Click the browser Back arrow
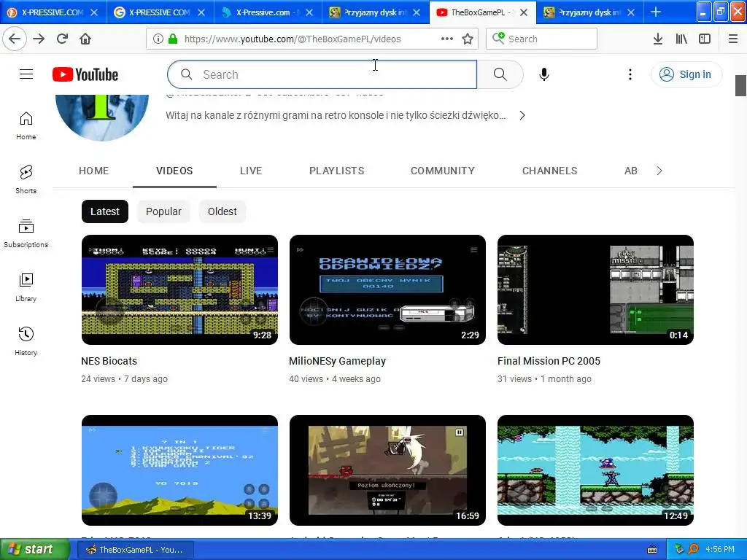Viewport: 747px width, 560px height. (15, 39)
